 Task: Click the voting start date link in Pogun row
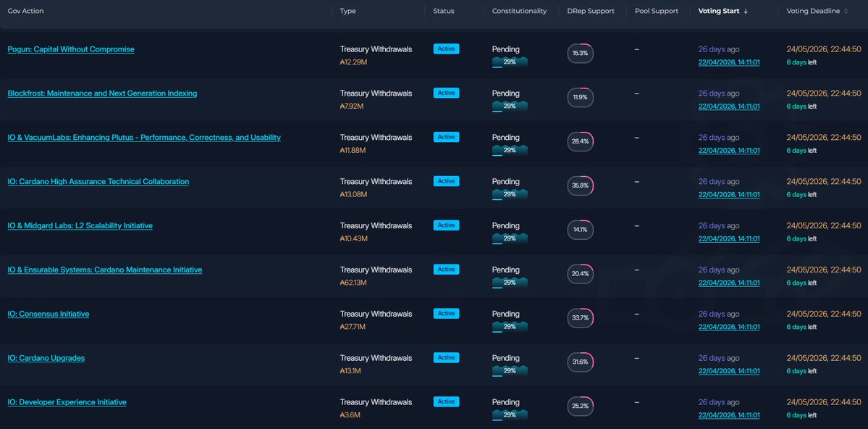coord(728,62)
